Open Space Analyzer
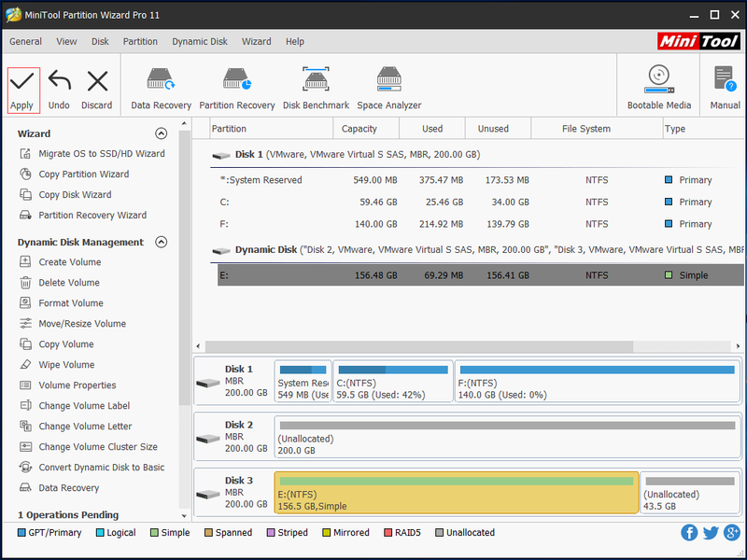747x560 pixels. 389,89
